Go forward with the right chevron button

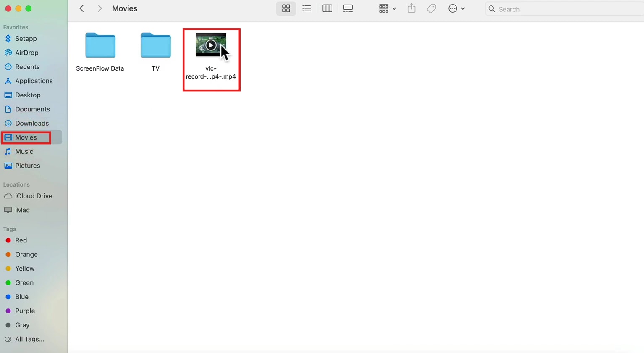point(99,8)
